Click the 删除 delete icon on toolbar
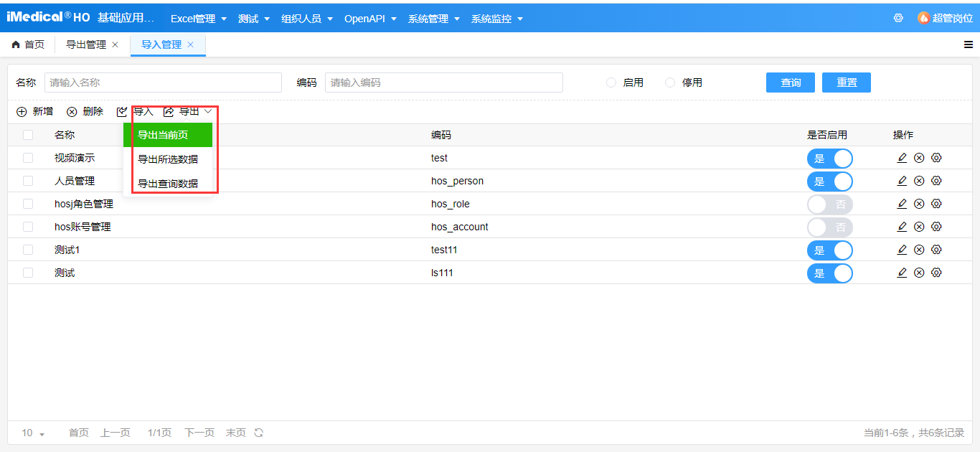The image size is (980, 452). tap(71, 111)
